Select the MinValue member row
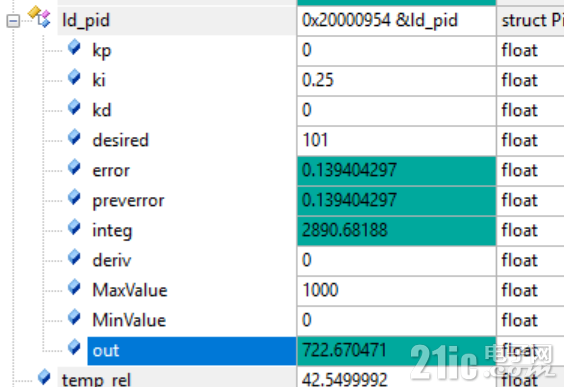The width and height of the screenshot is (564, 387). coord(129,320)
